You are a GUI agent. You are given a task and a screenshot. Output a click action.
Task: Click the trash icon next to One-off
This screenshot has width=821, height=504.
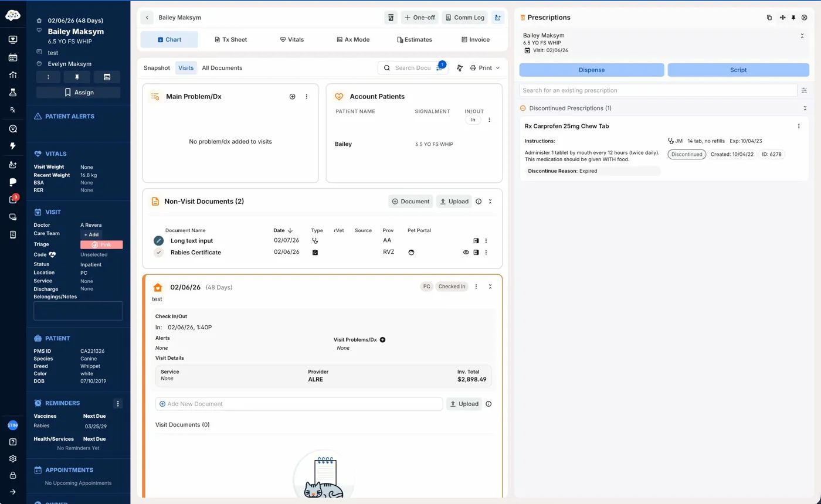[x=391, y=18]
